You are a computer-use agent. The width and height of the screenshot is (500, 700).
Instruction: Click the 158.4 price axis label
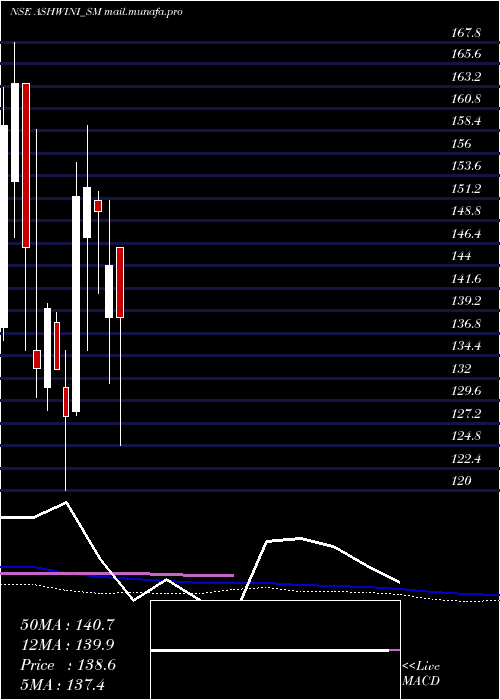click(466, 121)
